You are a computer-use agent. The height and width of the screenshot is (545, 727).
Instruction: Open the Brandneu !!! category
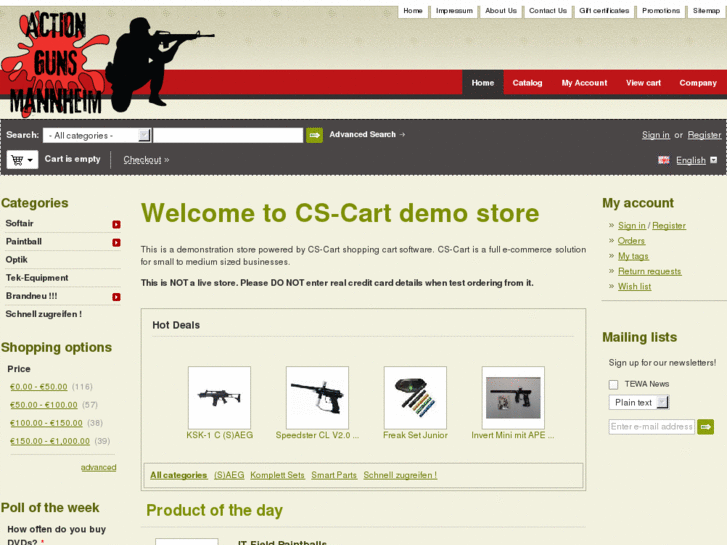[32, 296]
